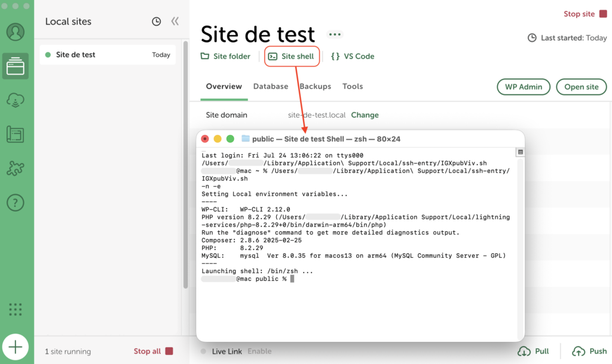The width and height of the screenshot is (612, 364).
Task: Sort sites with the clock icon
Action: pos(156,22)
